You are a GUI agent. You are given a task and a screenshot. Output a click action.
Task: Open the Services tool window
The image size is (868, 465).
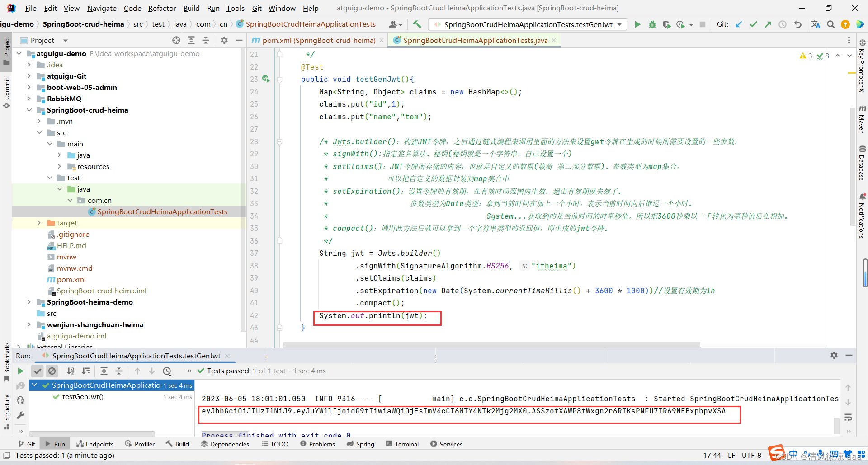[x=446, y=444]
